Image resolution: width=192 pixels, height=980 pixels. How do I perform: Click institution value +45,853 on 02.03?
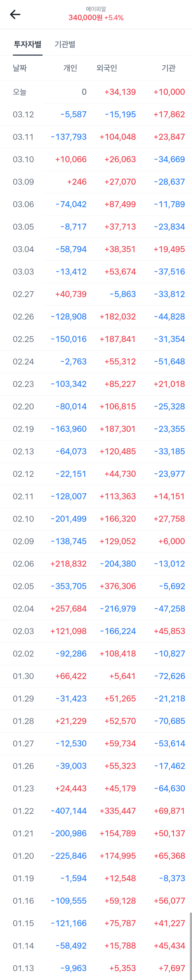pyautogui.click(x=169, y=631)
